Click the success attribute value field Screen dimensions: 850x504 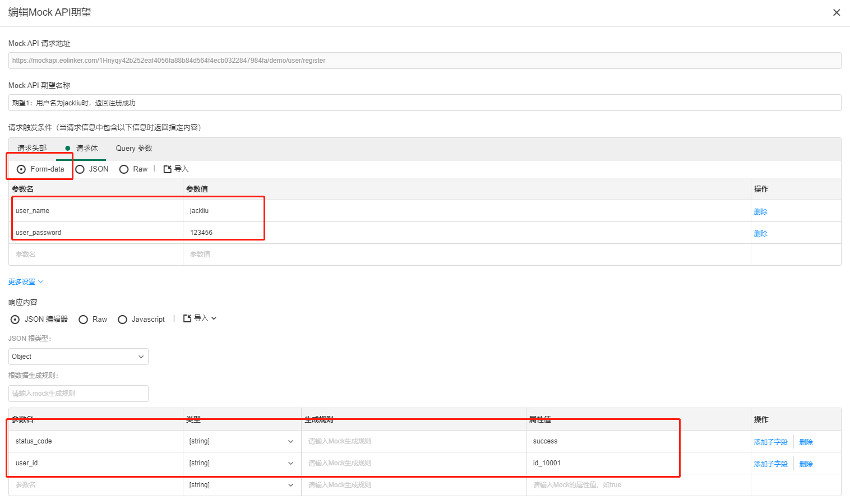tap(639, 441)
